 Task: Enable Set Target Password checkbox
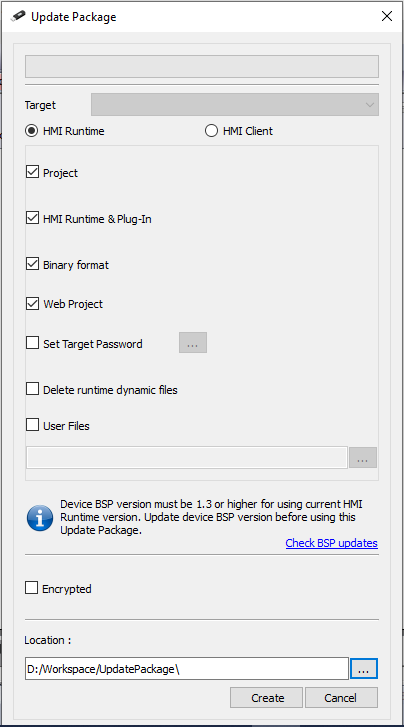click(32, 343)
